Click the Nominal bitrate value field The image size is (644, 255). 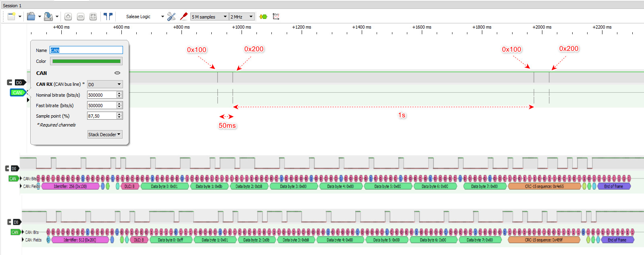click(102, 95)
